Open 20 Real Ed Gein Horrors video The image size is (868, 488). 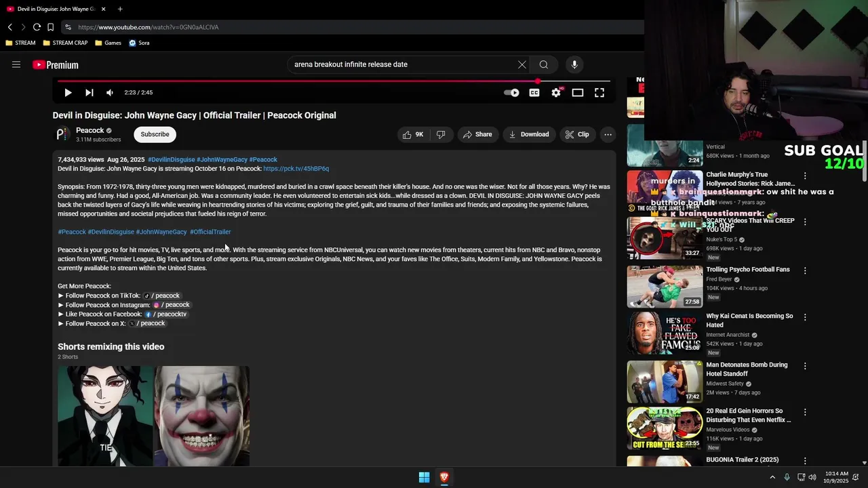(x=749, y=415)
